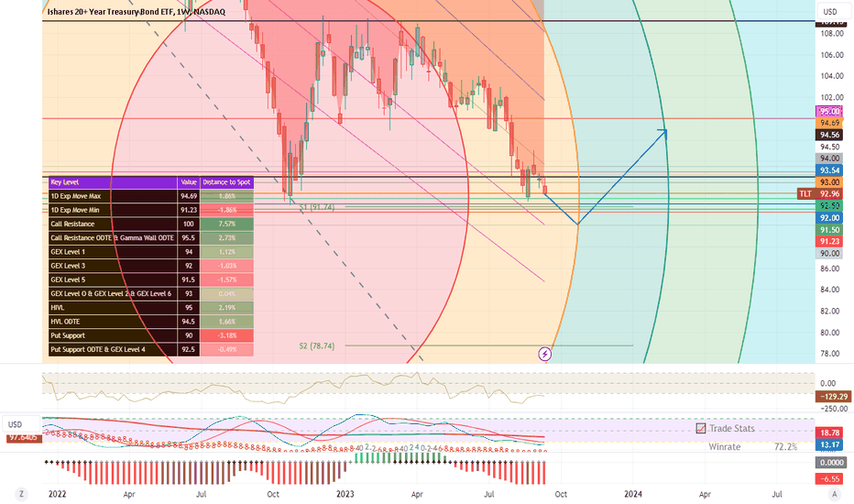Screen dimensions: 854x504
Task: Click the 2023 time axis label
Action: point(345,494)
